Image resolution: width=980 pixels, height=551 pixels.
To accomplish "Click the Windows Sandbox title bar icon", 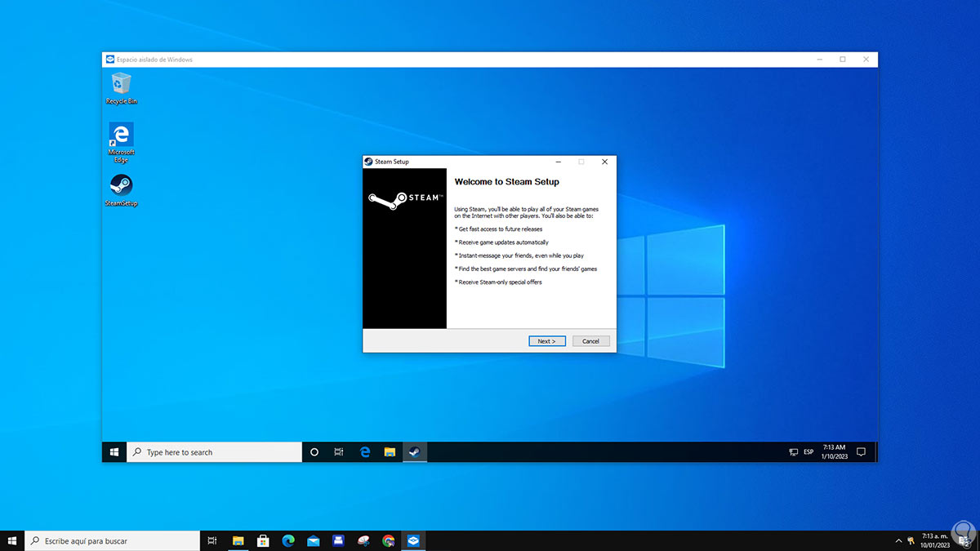I will click(110, 60).
